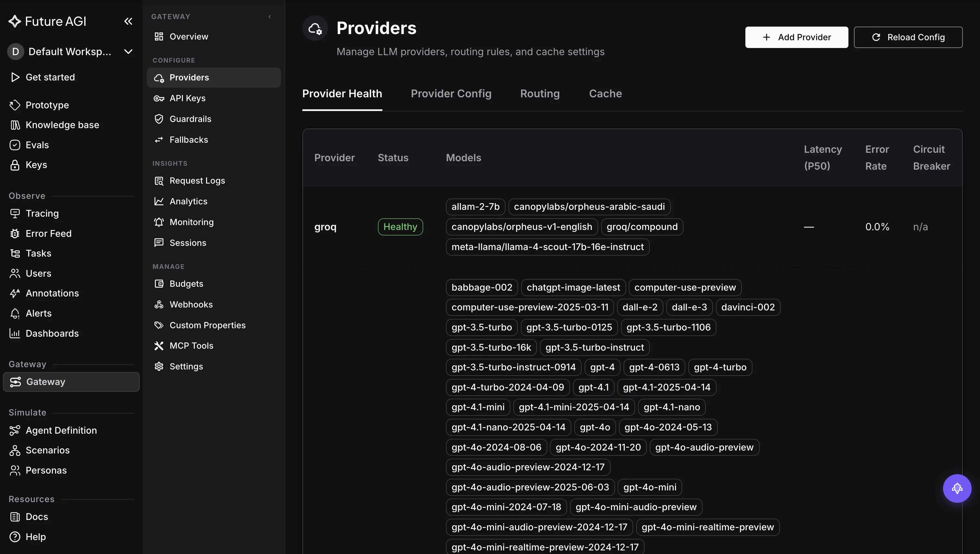Open Keys lock icon
This screenshot has width=980, height=554.
[x=15, y=165]
